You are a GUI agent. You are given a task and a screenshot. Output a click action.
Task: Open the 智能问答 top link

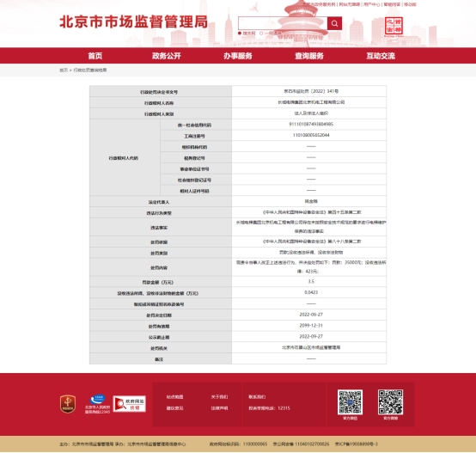pyautogui.click(x=392, y=4)
